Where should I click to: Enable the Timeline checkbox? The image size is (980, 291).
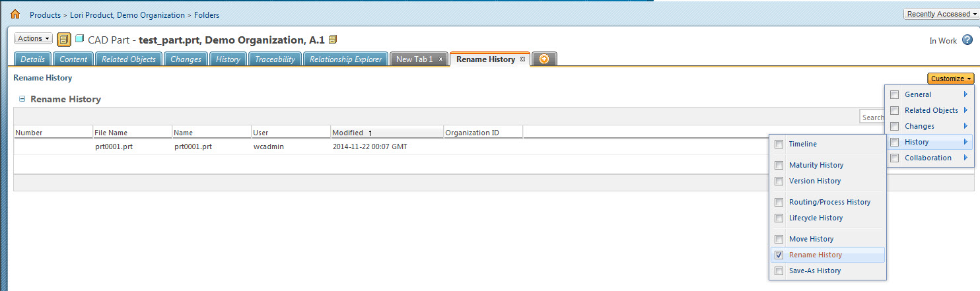pyautogui.click(x=779, y=144)
